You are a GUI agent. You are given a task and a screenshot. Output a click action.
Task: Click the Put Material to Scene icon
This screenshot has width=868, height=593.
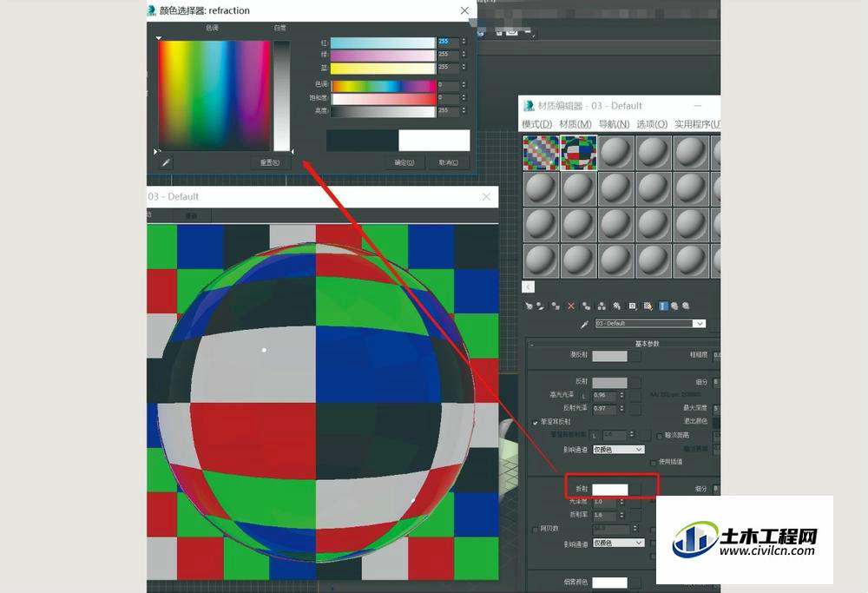pos(540,306)
